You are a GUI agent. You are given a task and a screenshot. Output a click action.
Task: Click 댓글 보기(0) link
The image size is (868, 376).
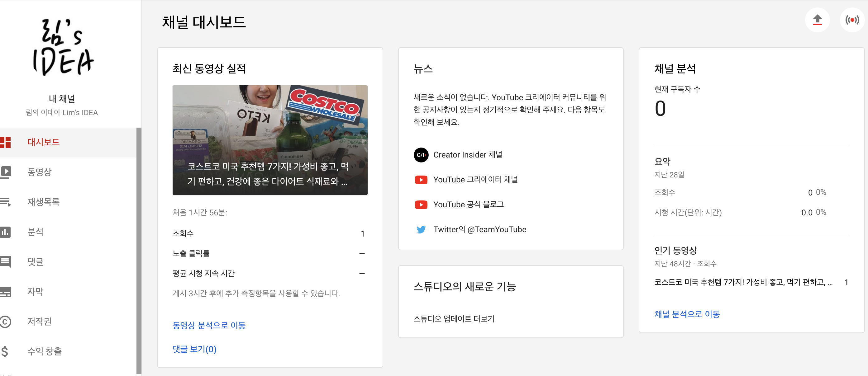pyautogui.click(x=194, y=350)
